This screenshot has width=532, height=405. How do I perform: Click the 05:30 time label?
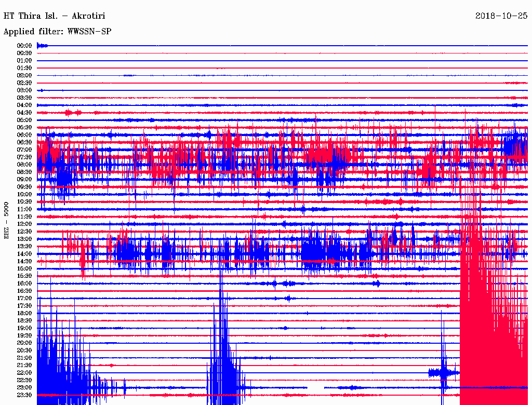24,127
